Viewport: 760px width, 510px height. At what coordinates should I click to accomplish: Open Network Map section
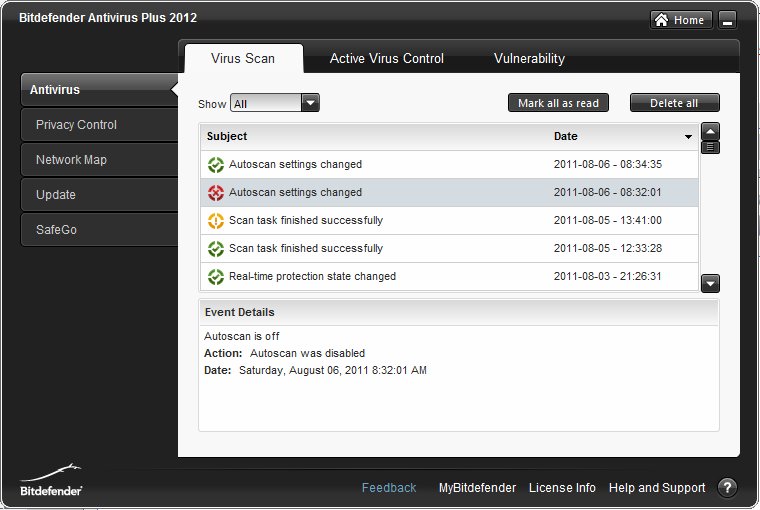[99, 159]
